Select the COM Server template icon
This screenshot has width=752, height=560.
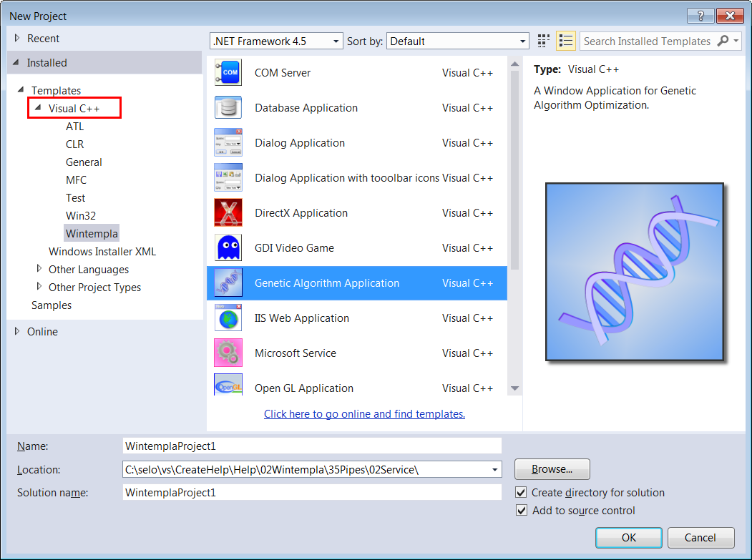[228, 72]
